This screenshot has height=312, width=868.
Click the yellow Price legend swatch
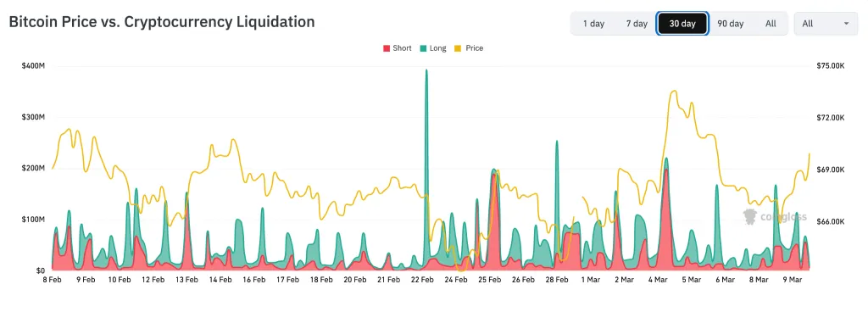click(459, 48)
